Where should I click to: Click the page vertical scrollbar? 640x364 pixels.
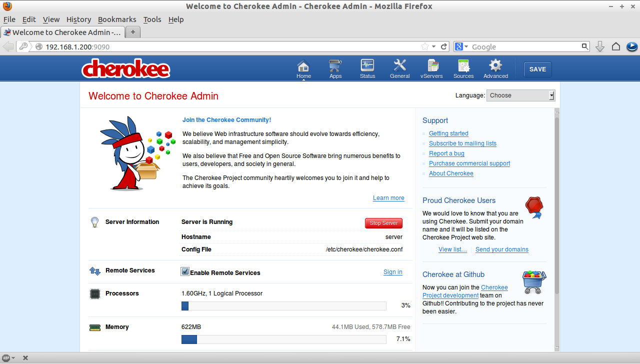point(557,230)
